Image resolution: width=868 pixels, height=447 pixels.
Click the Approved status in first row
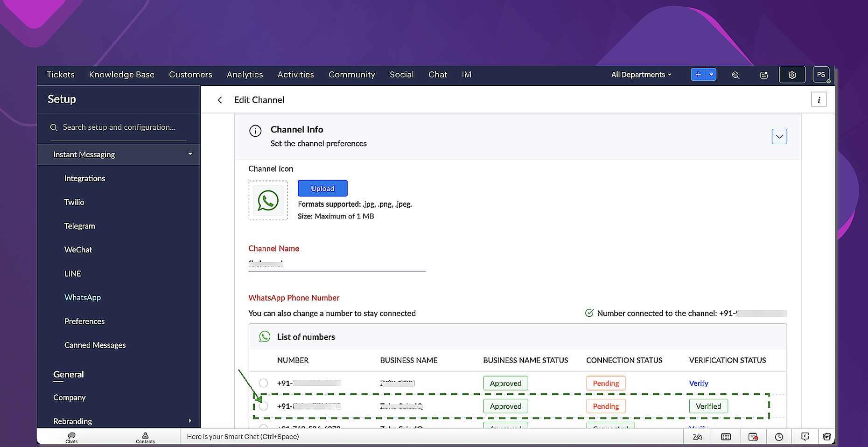point(505,383)
